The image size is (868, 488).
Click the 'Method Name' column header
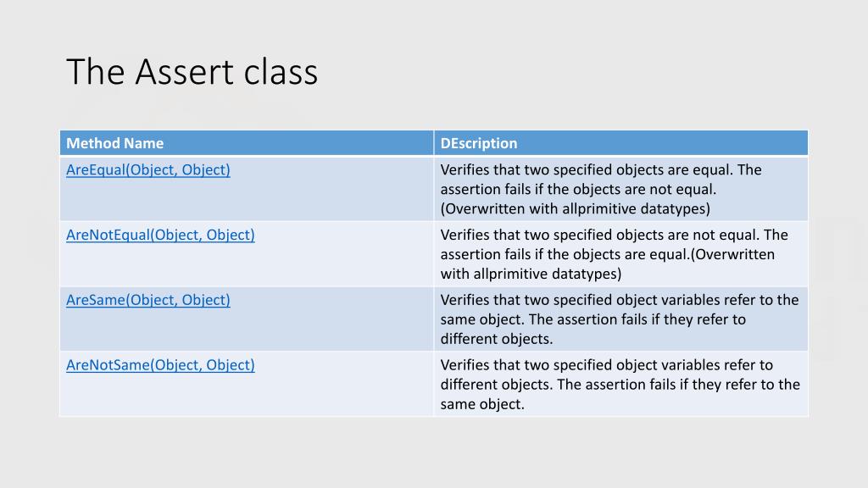(x=114, y=143)
